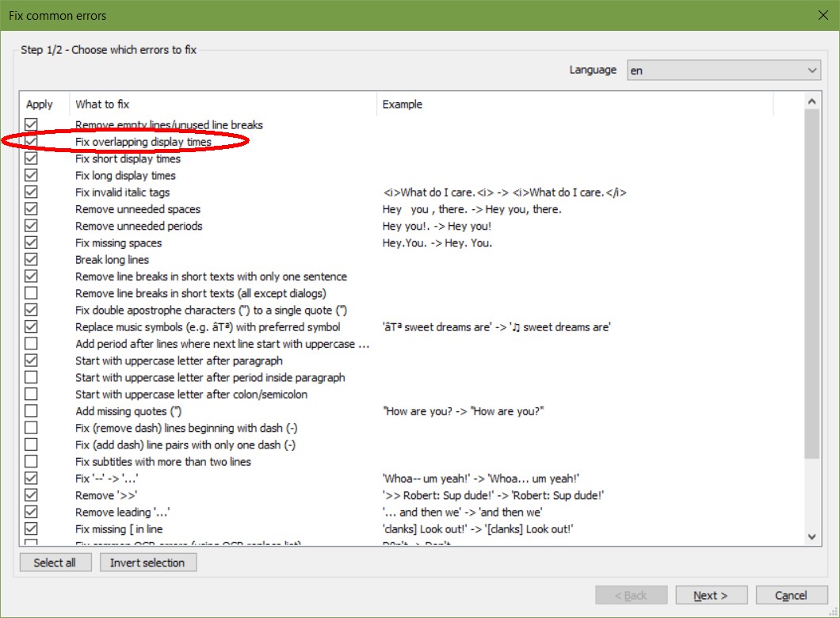Select the '>> Robert: Sup dude!' example
This screenshot has height=618, width=840.
click(x=493, y=495)
